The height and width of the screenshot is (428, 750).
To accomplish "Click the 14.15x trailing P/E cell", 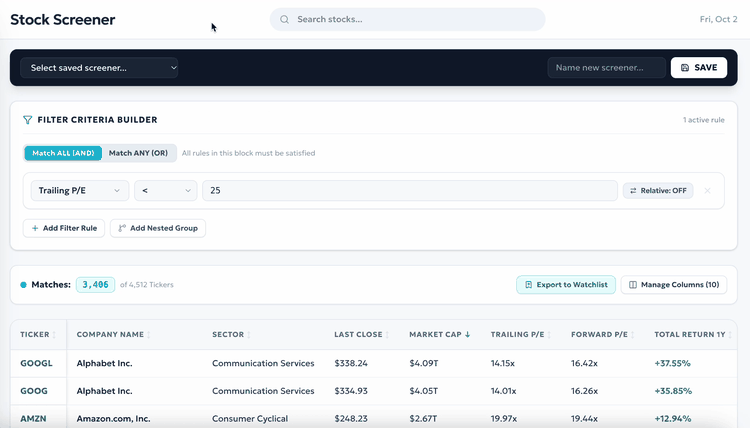I will (503, 363).
